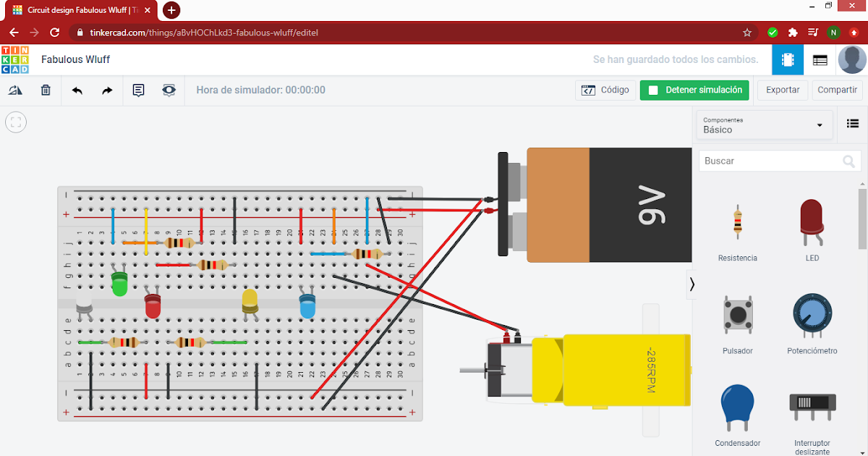Open the Annotations (notes) tool
868x456 pixels.
click(x=138, y=90)
